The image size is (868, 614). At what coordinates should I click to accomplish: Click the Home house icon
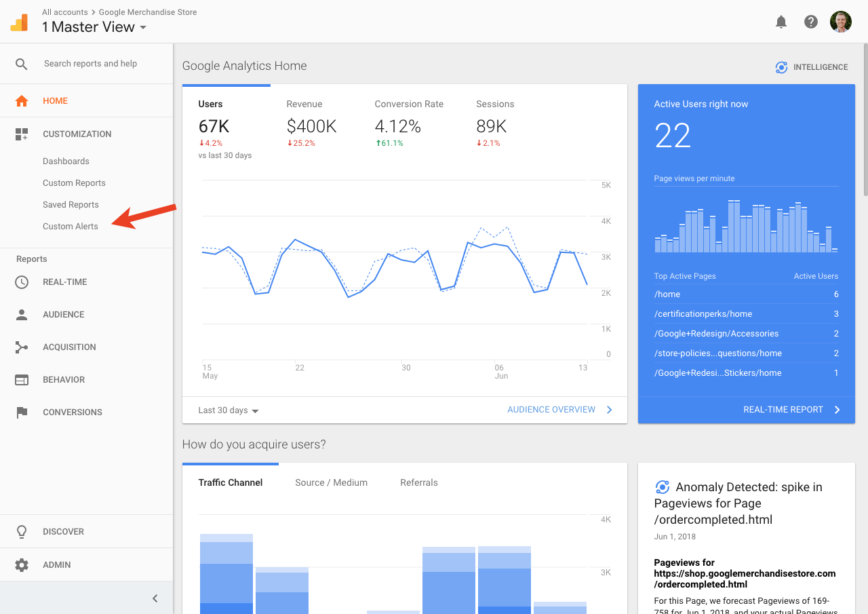point(22,101)
